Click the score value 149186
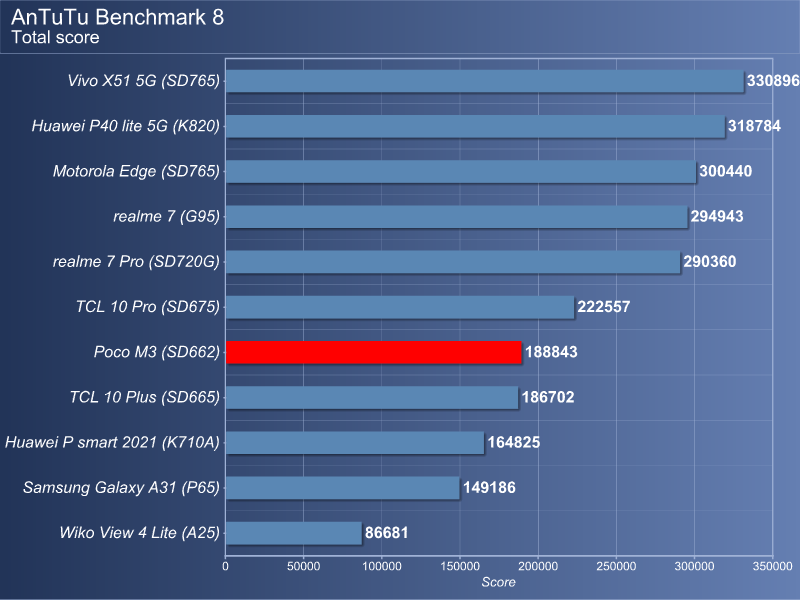This screenshot has width=800, height=600. point(489,488)
